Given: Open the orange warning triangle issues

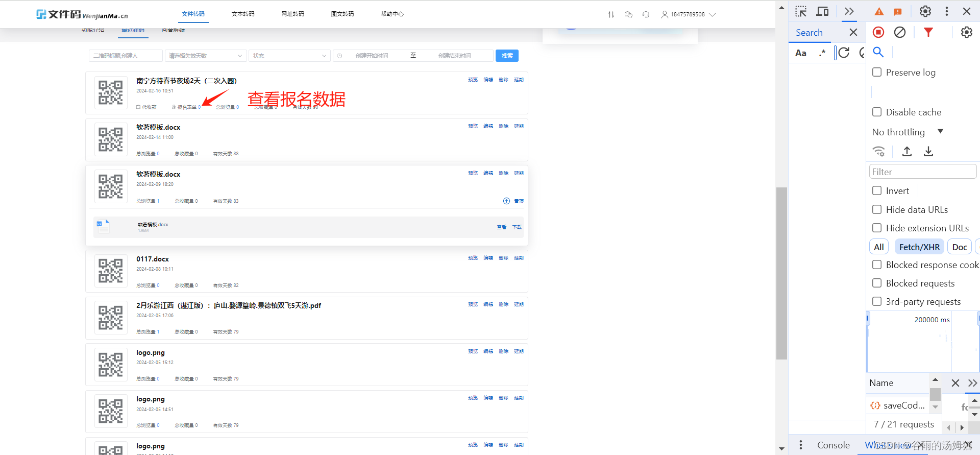Looking at the screenshot, I should [x=879, y=12].
